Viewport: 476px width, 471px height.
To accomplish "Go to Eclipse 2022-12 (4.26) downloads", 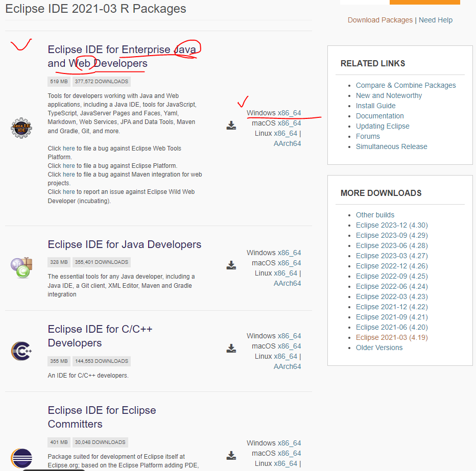I will click(392, 266).
